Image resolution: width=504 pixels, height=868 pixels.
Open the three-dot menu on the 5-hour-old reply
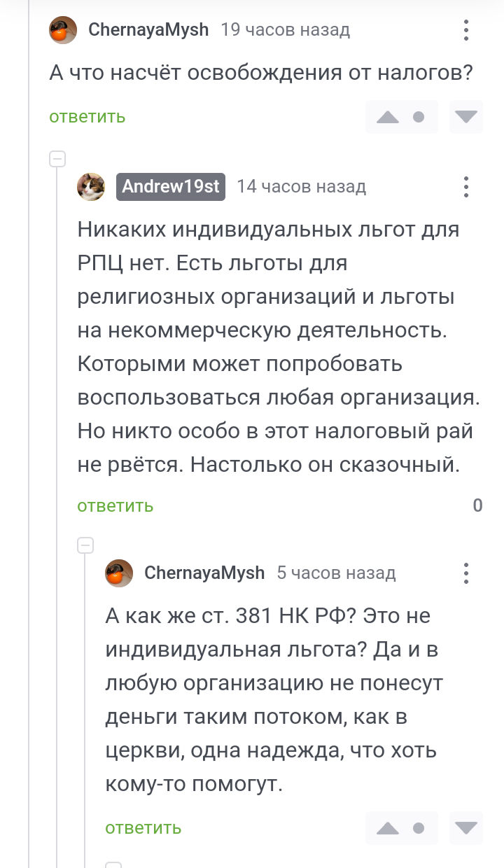click(466, 573)
